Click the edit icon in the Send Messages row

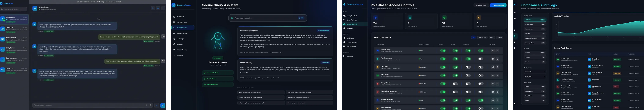(493, 51)
